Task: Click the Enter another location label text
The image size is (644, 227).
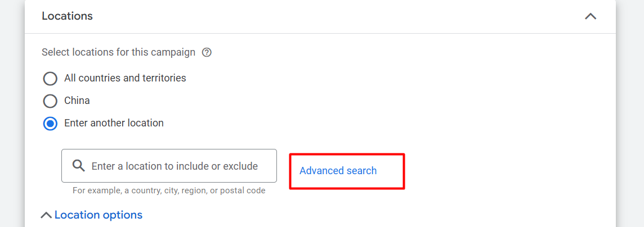Action: point(114,123)
